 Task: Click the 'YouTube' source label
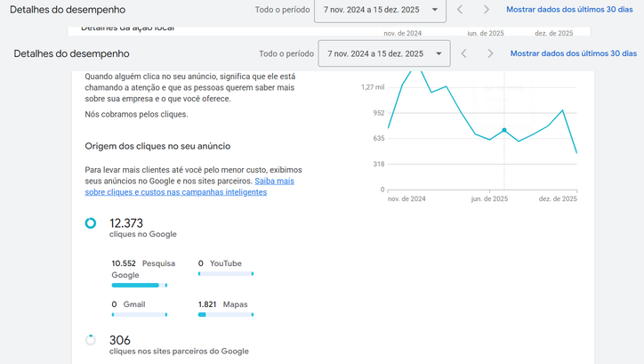click(x=225, y=263)
